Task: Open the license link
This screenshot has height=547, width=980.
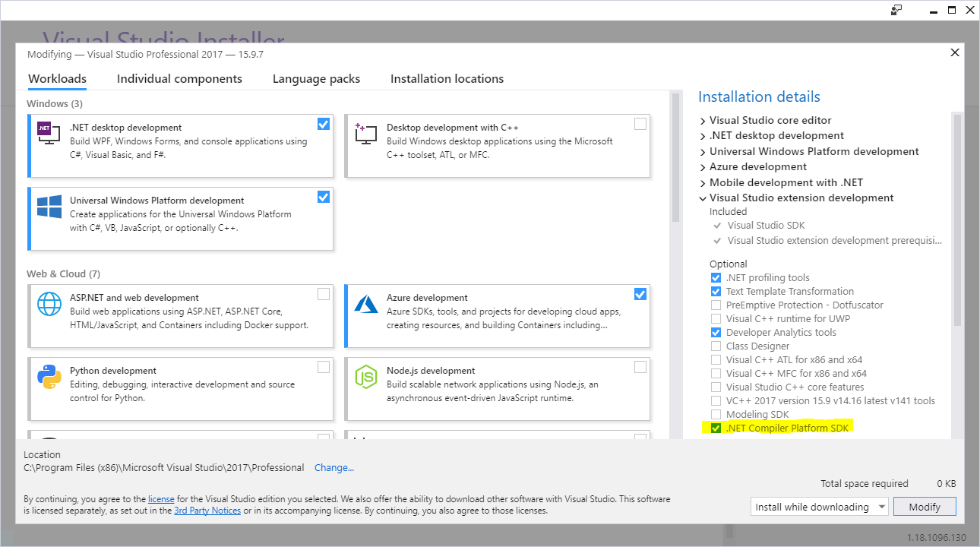Action: pyautogui.click(x=161, y=499)
